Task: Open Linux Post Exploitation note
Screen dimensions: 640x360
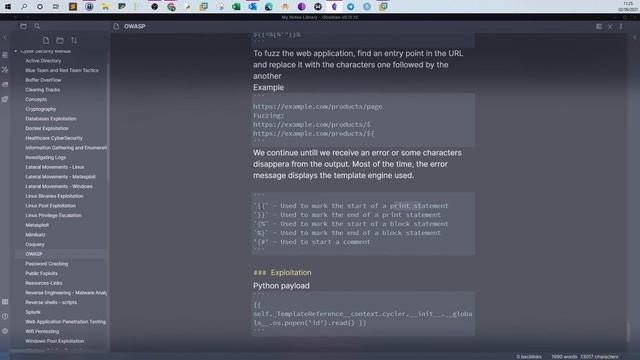Action: [x=50, y=206]
